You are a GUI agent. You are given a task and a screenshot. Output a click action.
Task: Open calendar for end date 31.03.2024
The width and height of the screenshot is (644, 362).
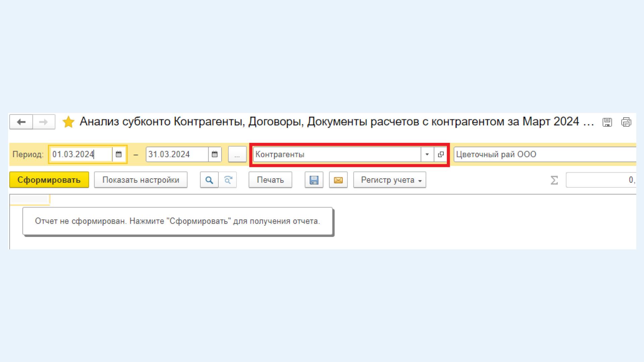(x=215, y=155)
